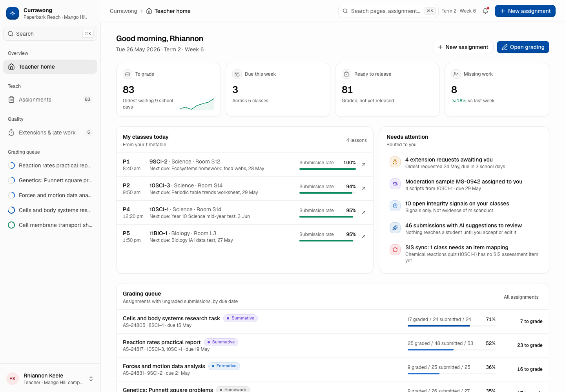Click Cells and body systems grading progress bar
This screenshot has width=565, height=392.
452,326
